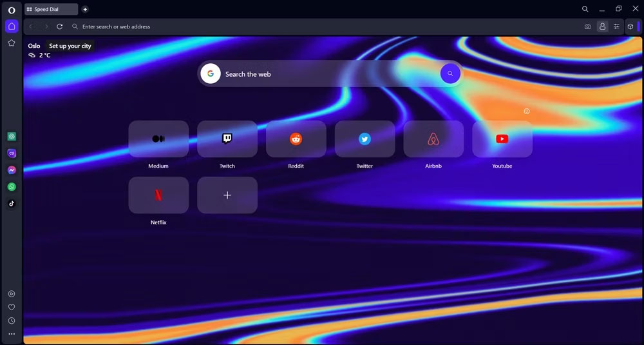
Task: Click the purple search button
Action: (450, 74)
